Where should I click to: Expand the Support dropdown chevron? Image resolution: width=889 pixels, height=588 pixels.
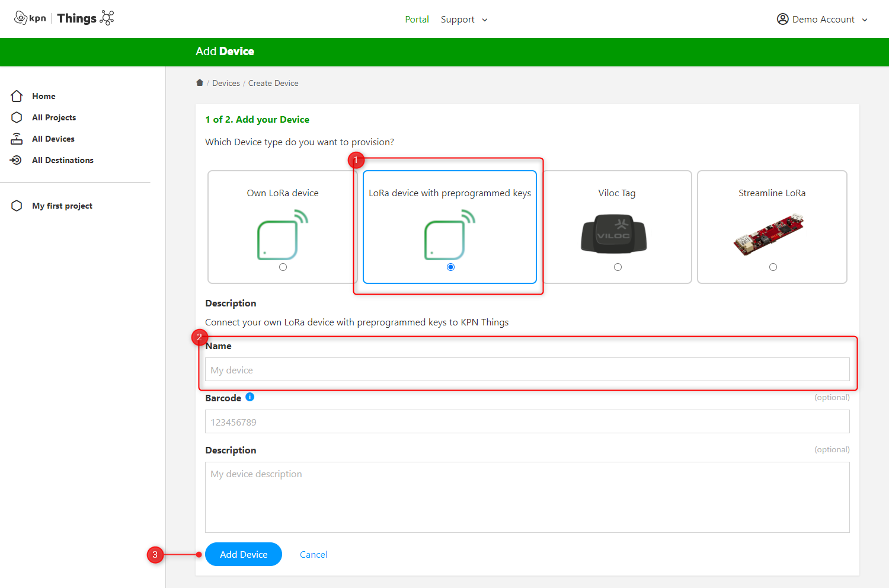coord(485,20)
